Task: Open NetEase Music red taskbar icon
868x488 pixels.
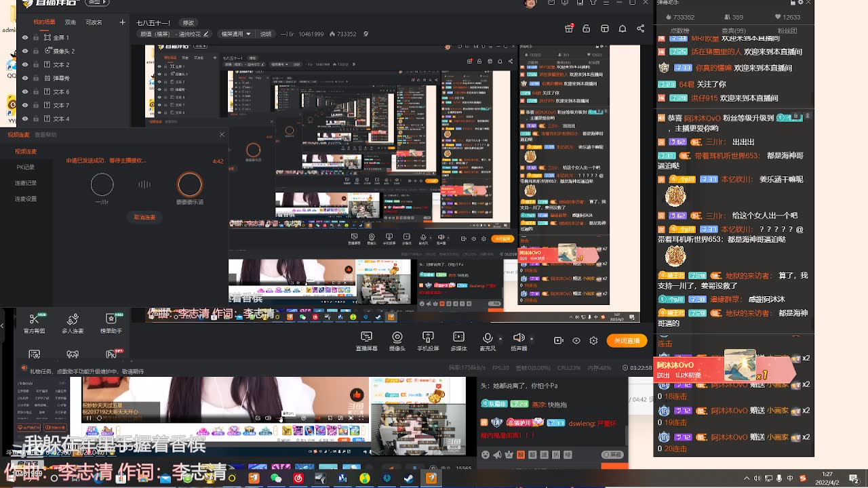Action: pos(298,478)
